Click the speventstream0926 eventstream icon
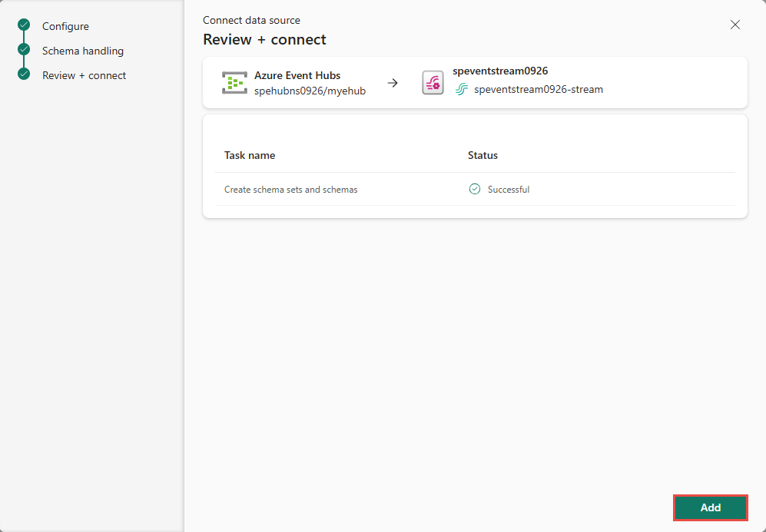 click(433, 82)
